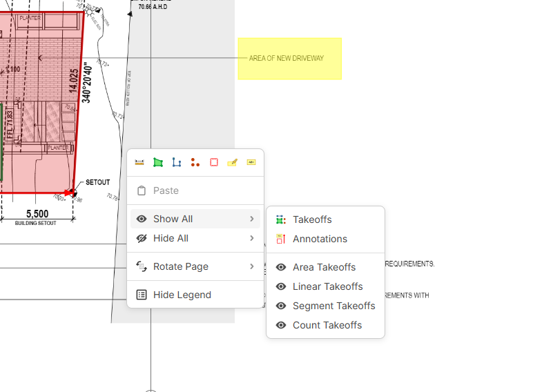The width and height of the screenshot is (533, 392).
Task: Click the Paste menu entry
Action: point(166,190)
